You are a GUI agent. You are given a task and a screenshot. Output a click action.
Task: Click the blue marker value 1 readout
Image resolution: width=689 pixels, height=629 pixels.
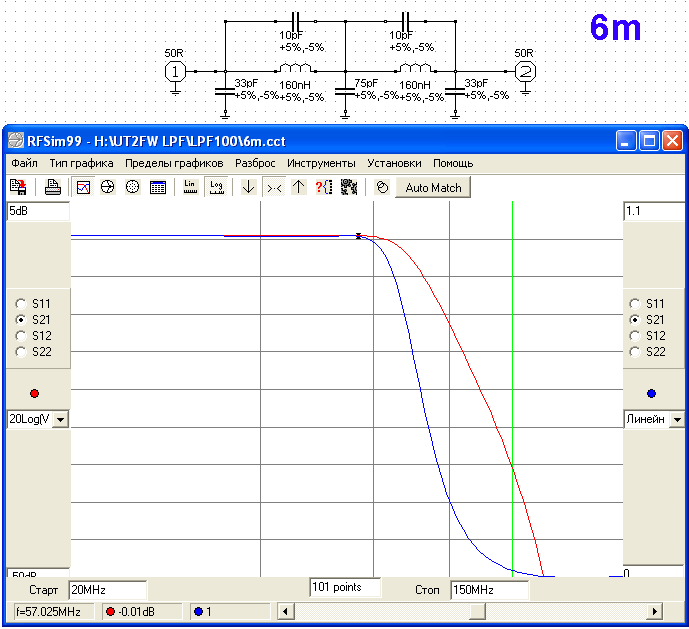point(230,611)
